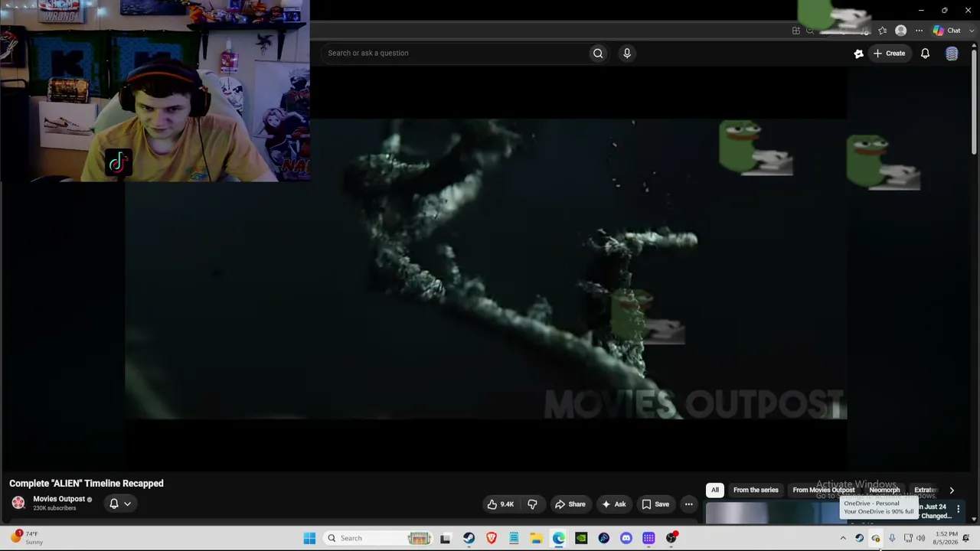Click the search or ask a question field
The width and height of the screenshot is (980, 551).
[x=455, y=53]
